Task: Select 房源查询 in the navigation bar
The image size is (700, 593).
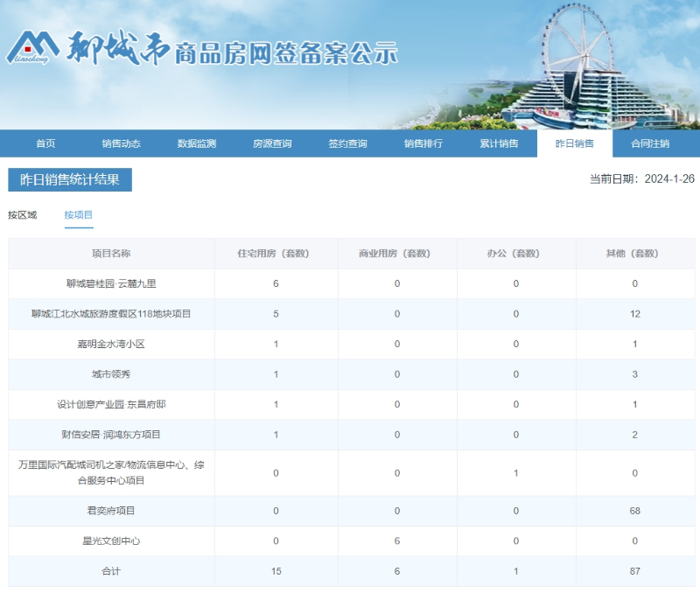Action: [x=272, y=143]
